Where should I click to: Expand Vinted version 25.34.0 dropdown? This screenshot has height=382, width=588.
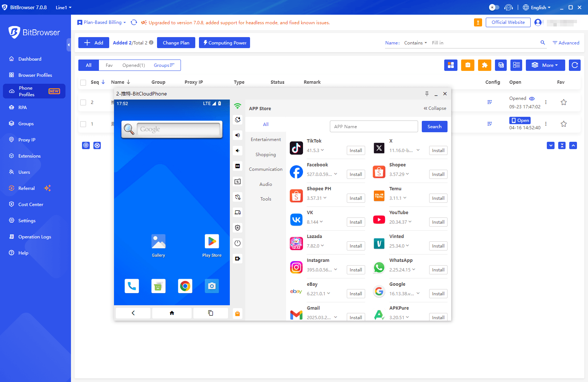[399, 246]
